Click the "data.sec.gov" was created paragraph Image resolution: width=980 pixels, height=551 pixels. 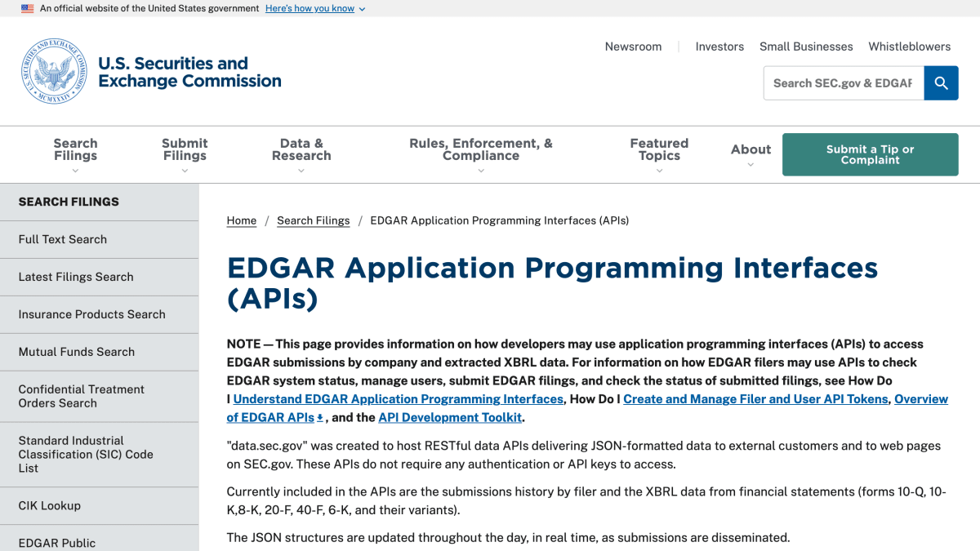[x=584, y=455]
